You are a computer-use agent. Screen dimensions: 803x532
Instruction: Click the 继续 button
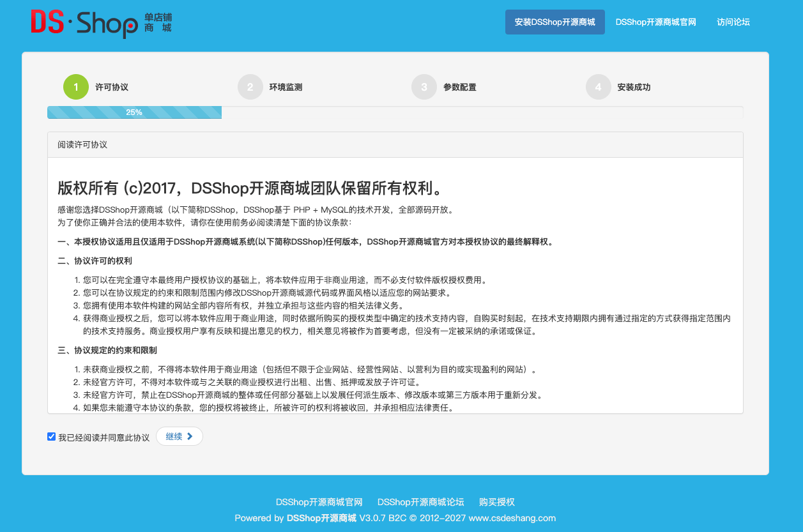[x=179, y=436]
